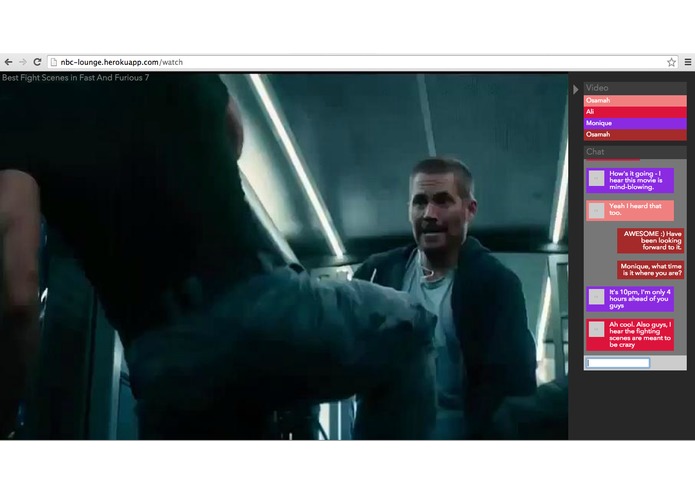Click the video title "Best Fight Scenes" text

point(75,78)
